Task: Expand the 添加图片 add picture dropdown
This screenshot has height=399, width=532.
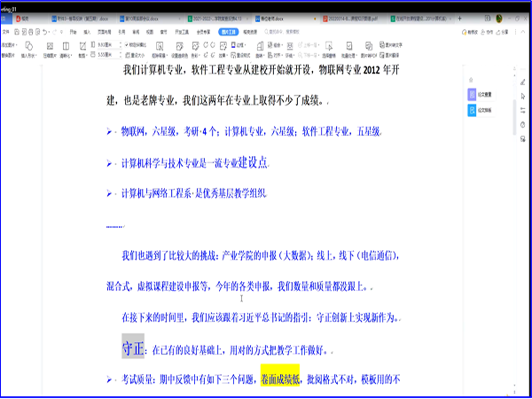Action: (x=10, y=45)
